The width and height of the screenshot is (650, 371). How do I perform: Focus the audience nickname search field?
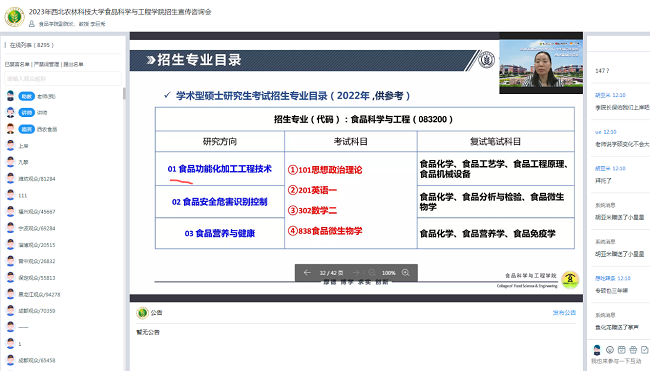coord(63,78)
